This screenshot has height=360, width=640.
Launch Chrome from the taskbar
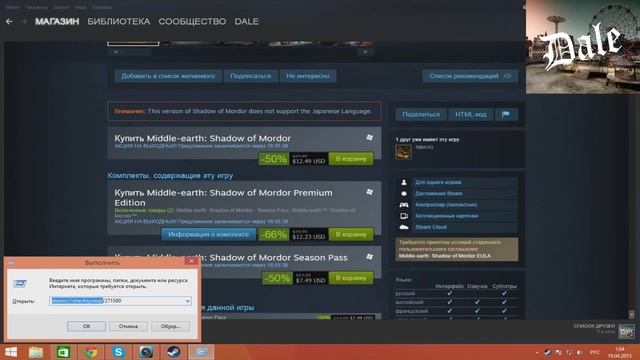(x=91, y=352)
